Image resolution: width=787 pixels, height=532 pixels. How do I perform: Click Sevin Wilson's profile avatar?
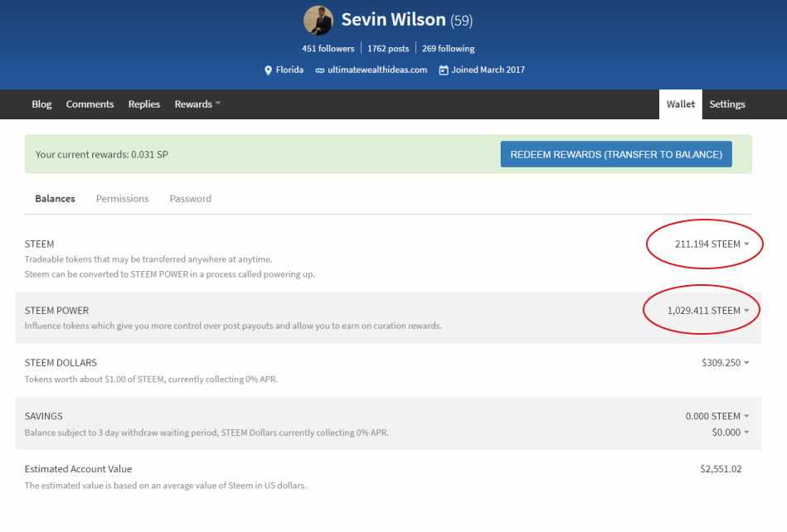(x=318, y=21)
